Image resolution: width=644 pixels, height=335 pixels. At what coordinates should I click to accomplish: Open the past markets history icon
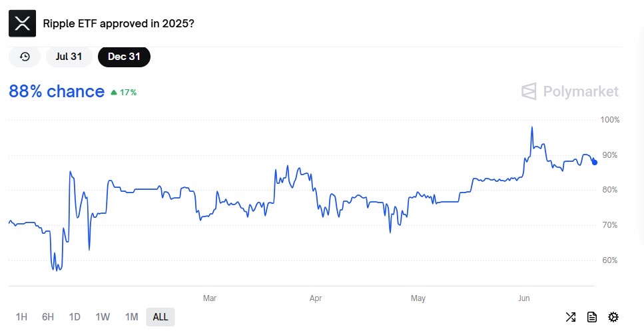pyautogui.click(x=25, y=57)
